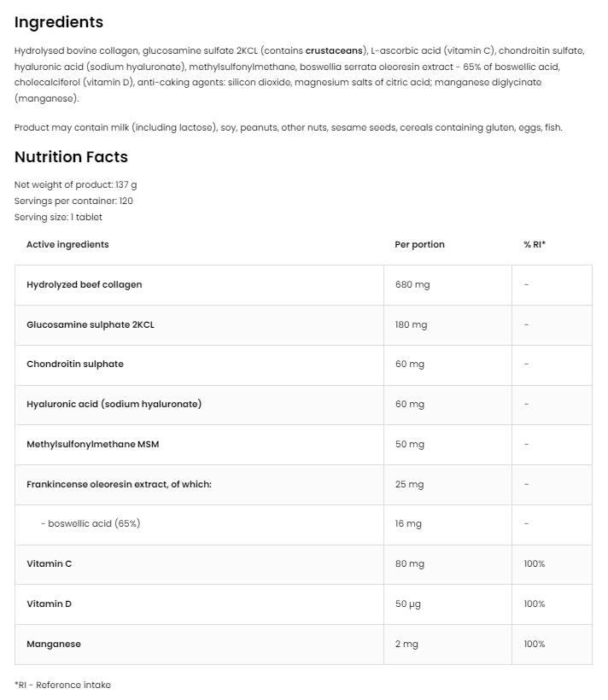
Task: Select the Vitamin D row label
Action: coord(50,604)
